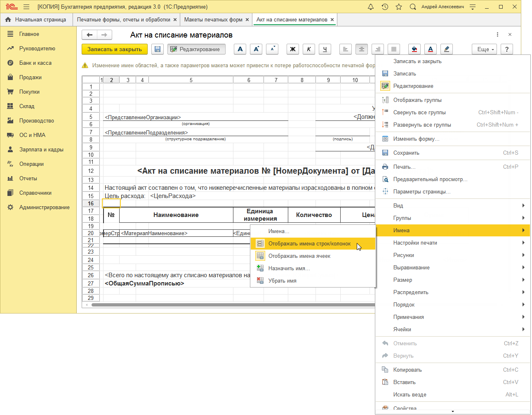Click the horizontal scrollbar under the spreadsheet
The width and height of the screenshot is (532, 415).
click(x=233, y=305)
